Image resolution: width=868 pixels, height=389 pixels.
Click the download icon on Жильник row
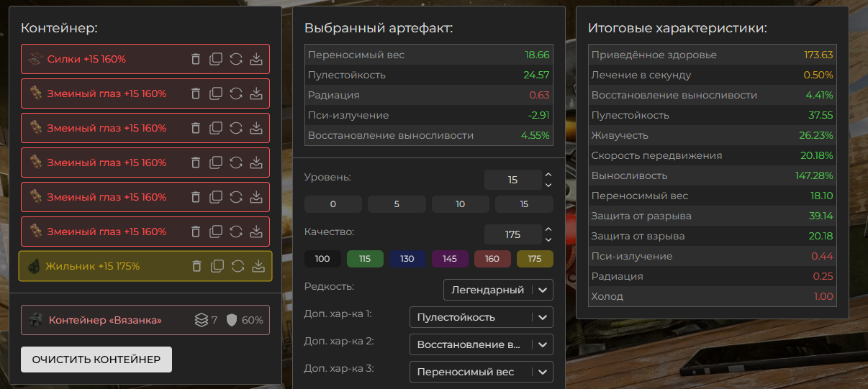[258, 266]
